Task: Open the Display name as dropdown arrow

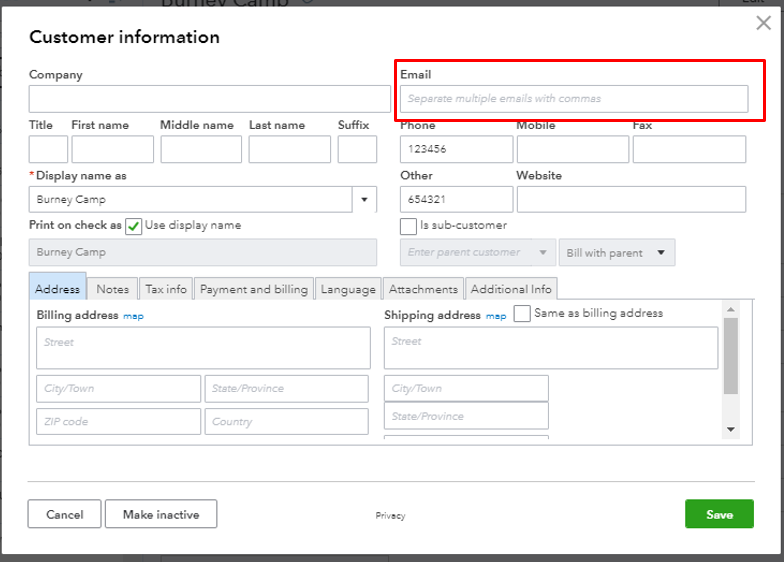Action: [x=365, y=199]
